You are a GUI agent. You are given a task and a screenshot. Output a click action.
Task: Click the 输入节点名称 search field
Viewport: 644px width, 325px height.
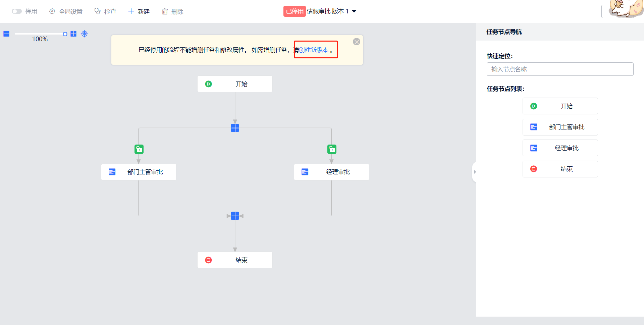coord(560,69)
